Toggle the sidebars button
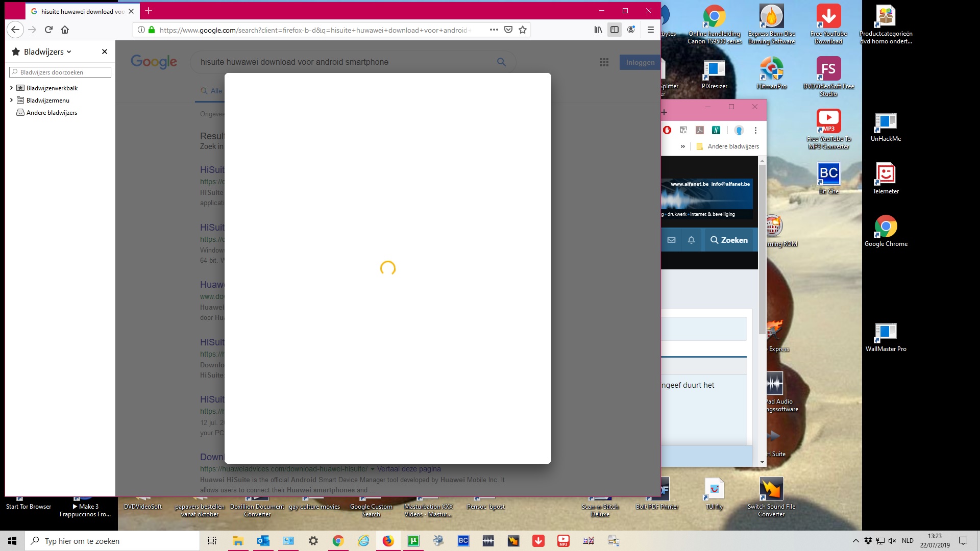The width and height of the screenshot is (980, 551). coord(615,30)
